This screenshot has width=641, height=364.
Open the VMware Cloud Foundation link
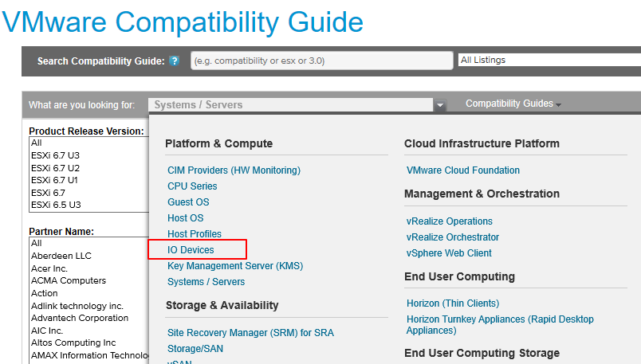462,170
